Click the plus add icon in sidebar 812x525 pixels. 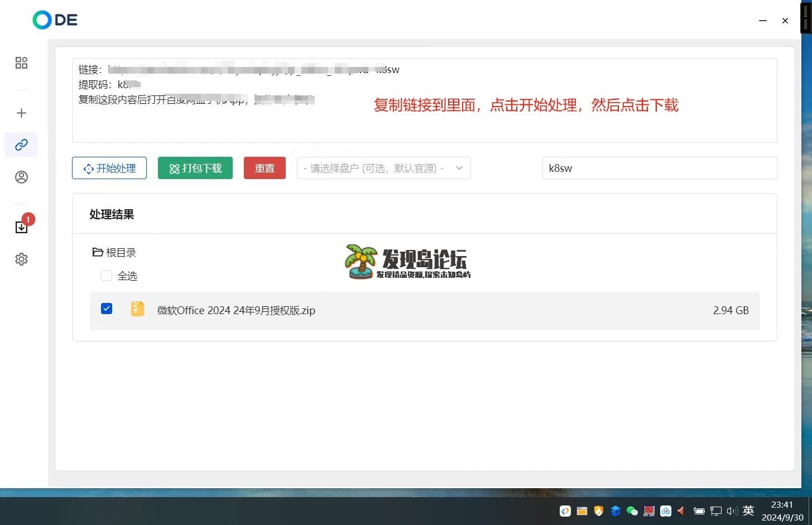21,113
